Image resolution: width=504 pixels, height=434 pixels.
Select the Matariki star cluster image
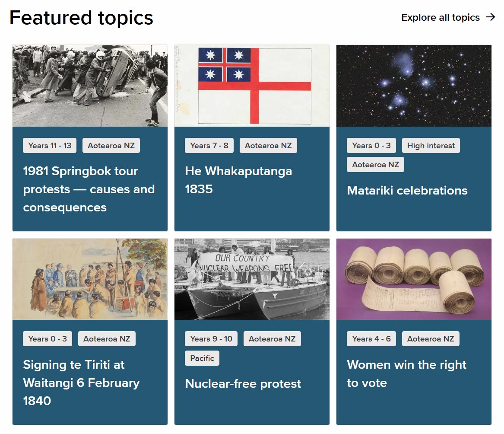point(414,86)
